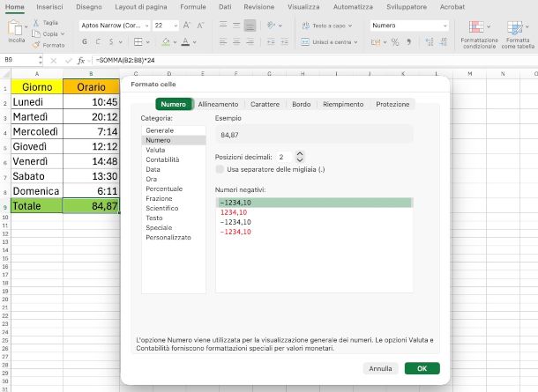Enable Usa separatore delle migliaia checkbox
The height and width of the screenshot is (392, 538).
220,169
